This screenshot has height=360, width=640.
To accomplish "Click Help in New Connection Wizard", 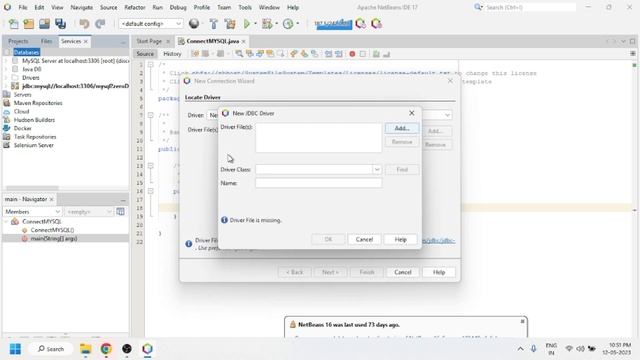I will [439, 272].
